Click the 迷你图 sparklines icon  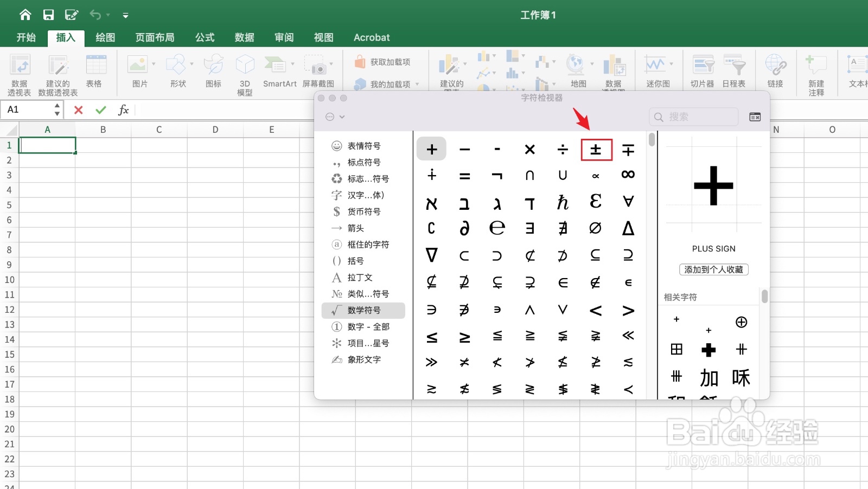(655, 65)
